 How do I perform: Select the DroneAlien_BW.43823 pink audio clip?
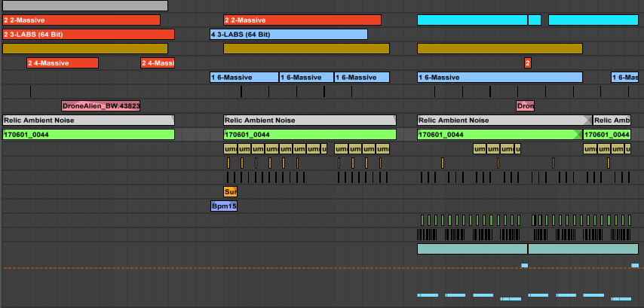[x=100, y=106]
